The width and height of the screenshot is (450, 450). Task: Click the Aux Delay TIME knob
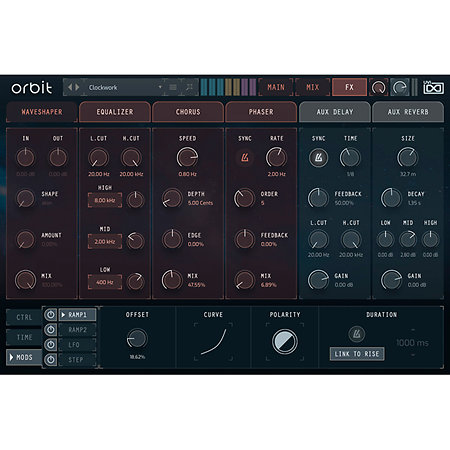point(350,157)
